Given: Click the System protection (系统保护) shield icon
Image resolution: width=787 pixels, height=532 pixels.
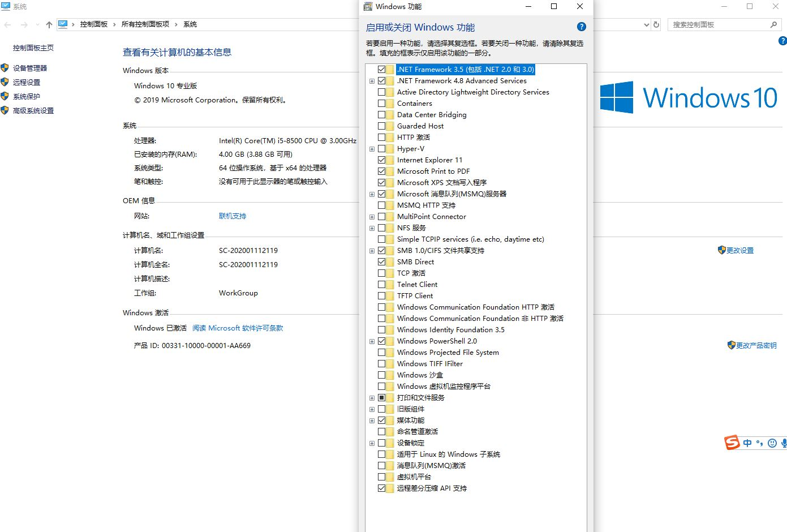Looking at the screenshot, I should [x=5, y=96].
